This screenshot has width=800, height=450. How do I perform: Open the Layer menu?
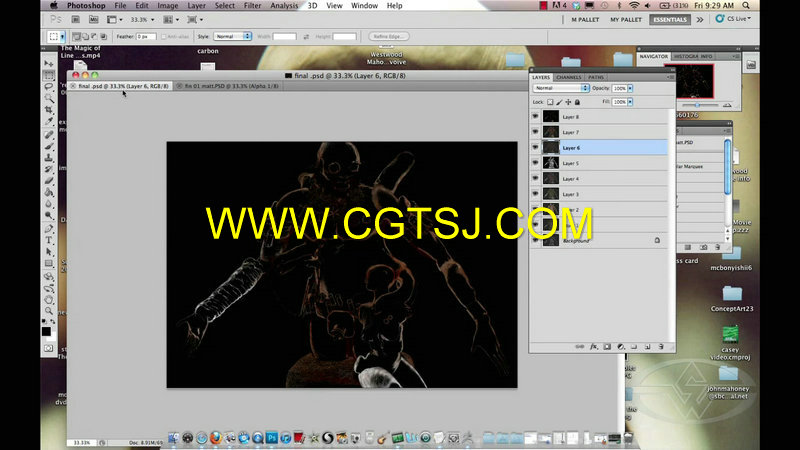tap(196, 6)
